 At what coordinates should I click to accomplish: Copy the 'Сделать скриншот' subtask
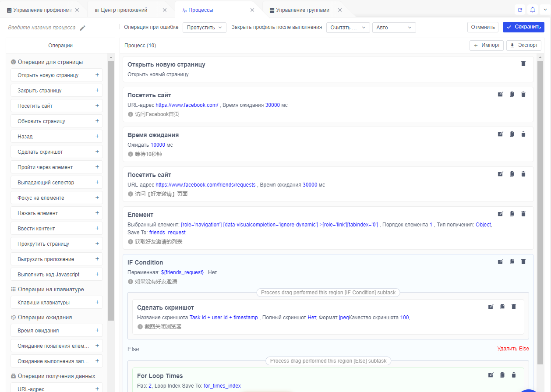[x=502, y=307]
